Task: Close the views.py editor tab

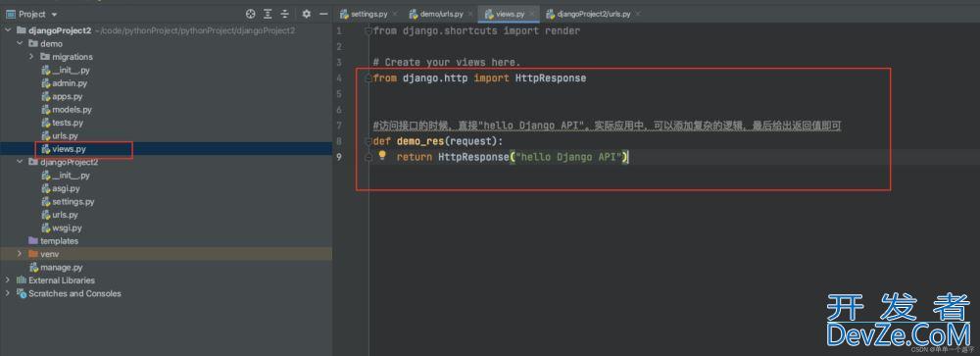Action: click(x=532, y=14)
